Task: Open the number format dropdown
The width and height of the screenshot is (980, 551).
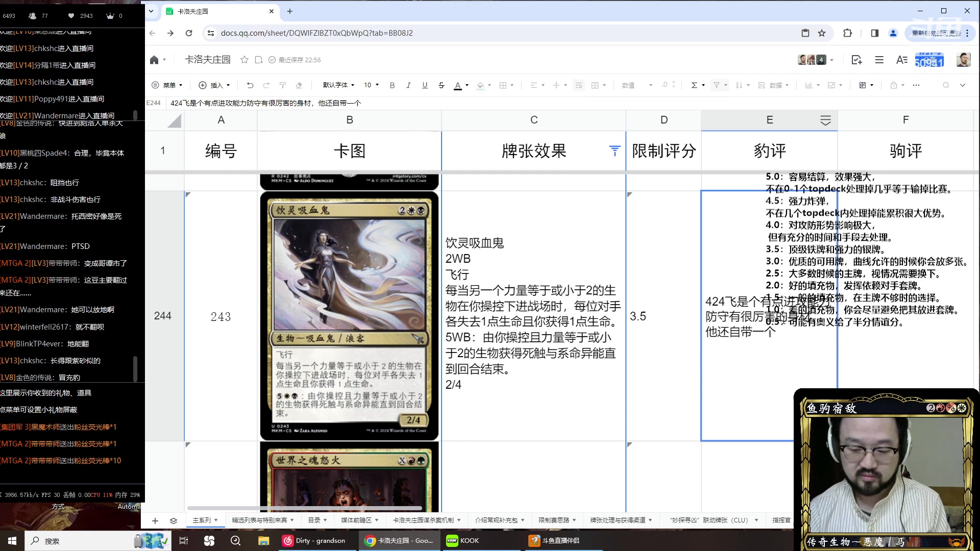Action: [637, 85]
